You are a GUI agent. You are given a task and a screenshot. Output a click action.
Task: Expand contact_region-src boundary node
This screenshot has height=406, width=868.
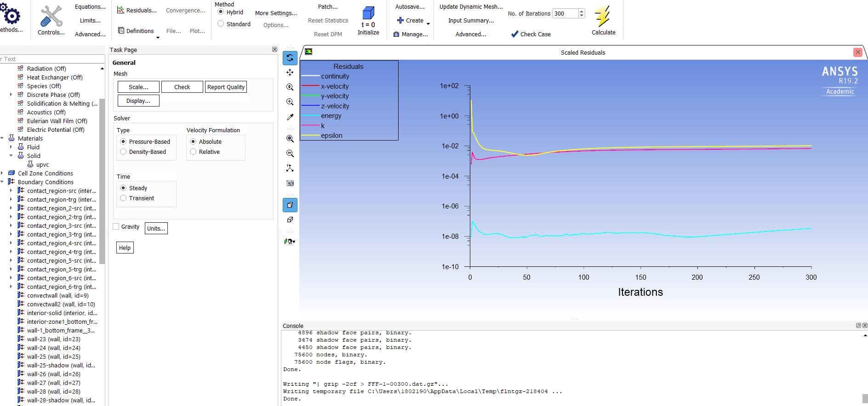tap(11, 191)
